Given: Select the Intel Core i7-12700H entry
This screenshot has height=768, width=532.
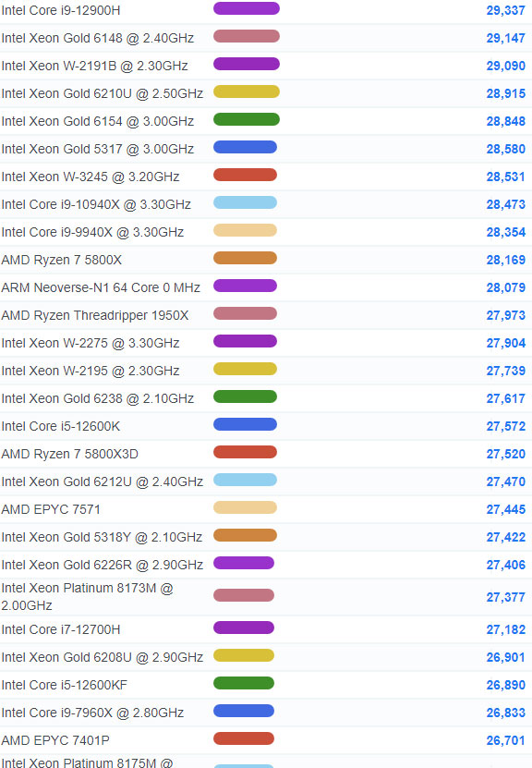Looking at the screenshot, I should pos(61,629).
